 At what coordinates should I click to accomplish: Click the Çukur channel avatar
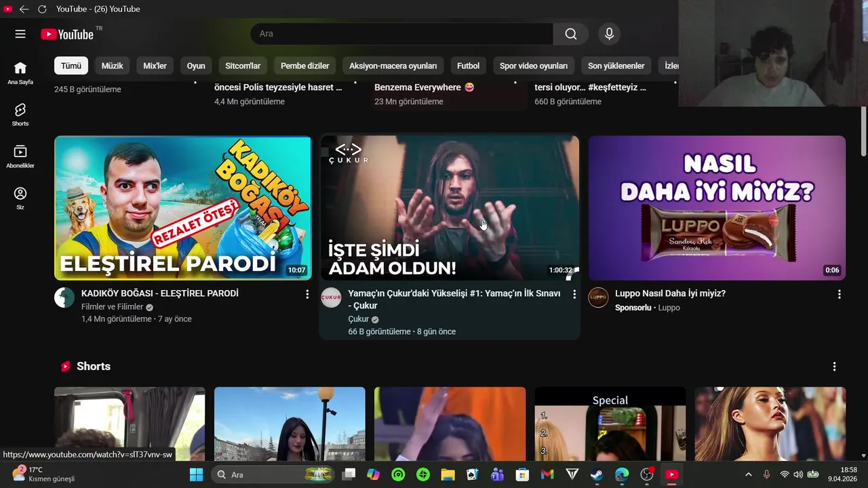(331, 298)
